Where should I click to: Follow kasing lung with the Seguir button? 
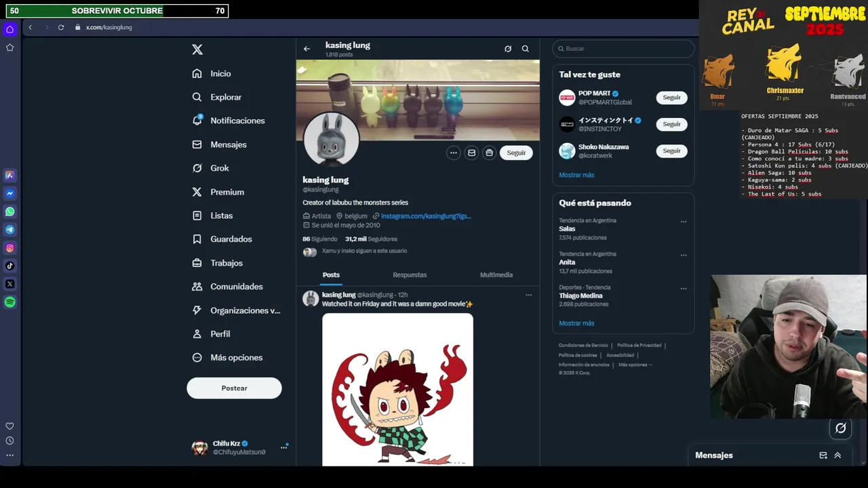pyautogui.click(x=516, y=153)
